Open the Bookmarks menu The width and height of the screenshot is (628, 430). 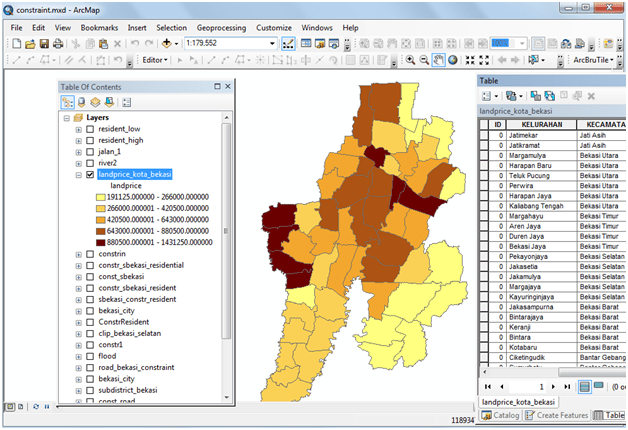(99, 28)
